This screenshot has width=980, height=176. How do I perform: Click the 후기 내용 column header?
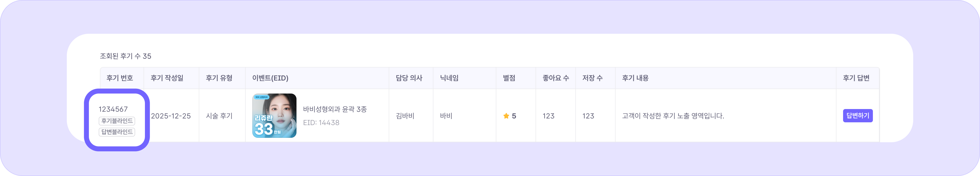[635, 78]
